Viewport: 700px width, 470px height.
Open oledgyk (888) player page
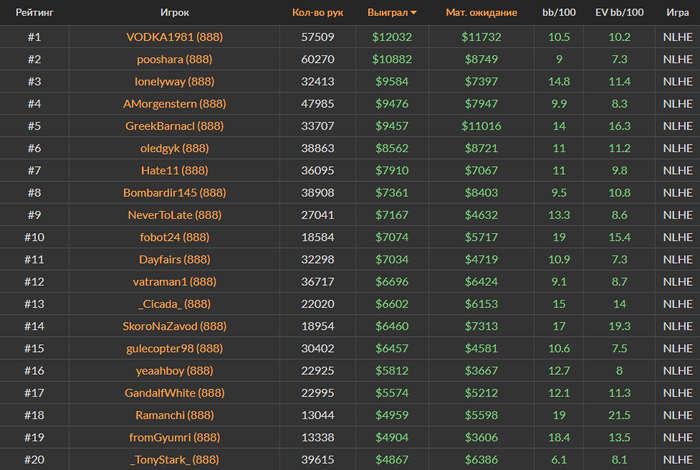(175, 148)
